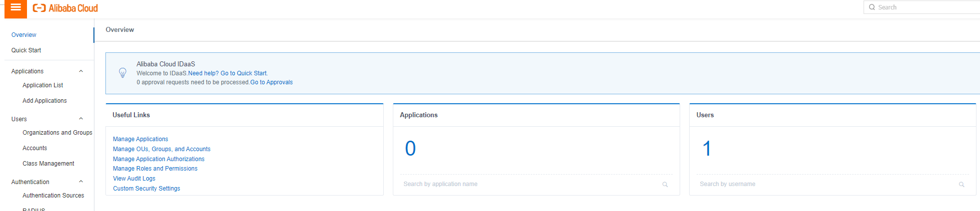Collapse the Applications sidebar section
Viewport: 980px width, 211px height.
(x=81, y=71)
